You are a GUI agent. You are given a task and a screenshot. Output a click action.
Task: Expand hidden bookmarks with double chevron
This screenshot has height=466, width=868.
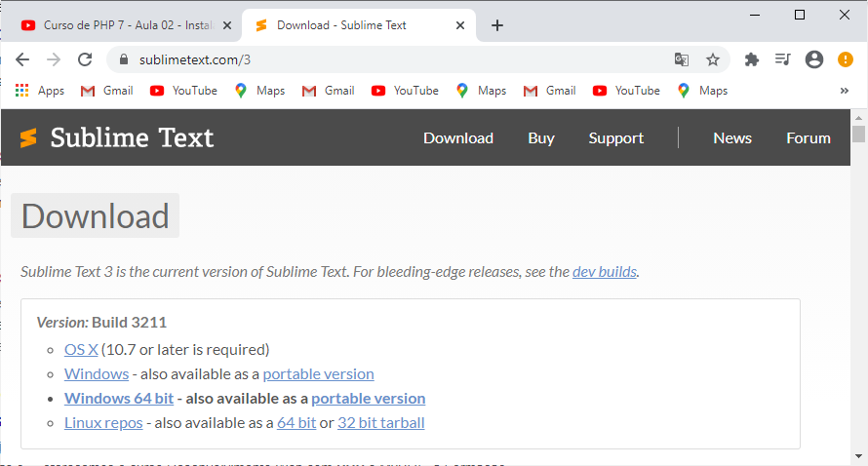(845, 91)
